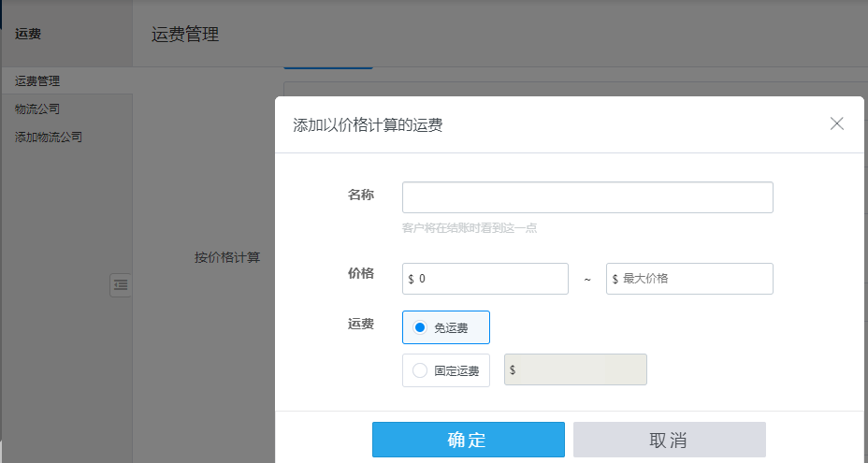Click the 按价格计算 section label
Viewport: 868px width, 463px height.
coord(227,257)
